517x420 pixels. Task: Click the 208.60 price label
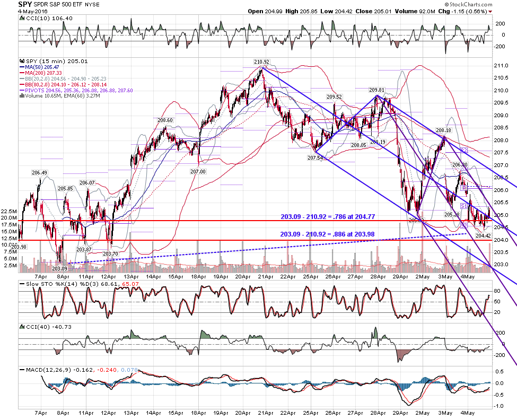pos(165,120)
